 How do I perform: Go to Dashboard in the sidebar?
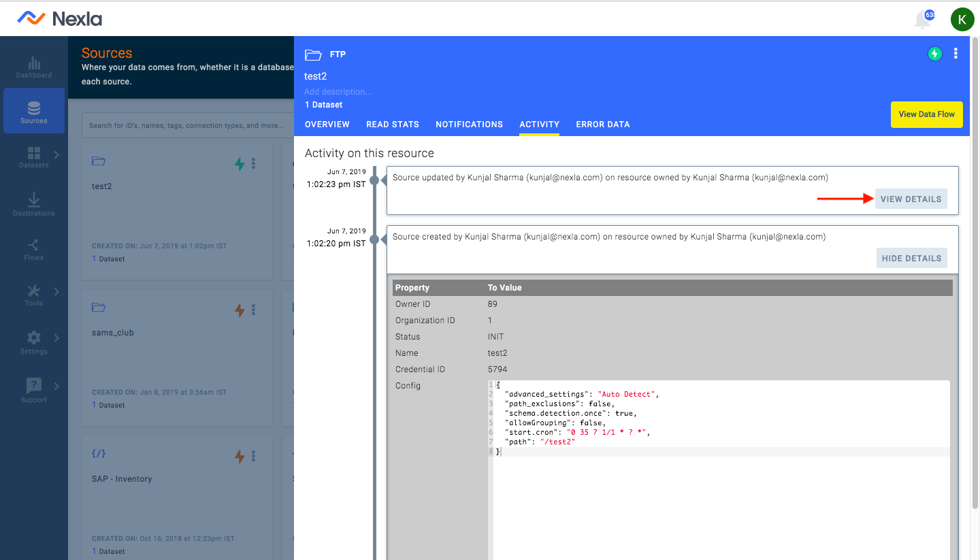pos(34,67)
